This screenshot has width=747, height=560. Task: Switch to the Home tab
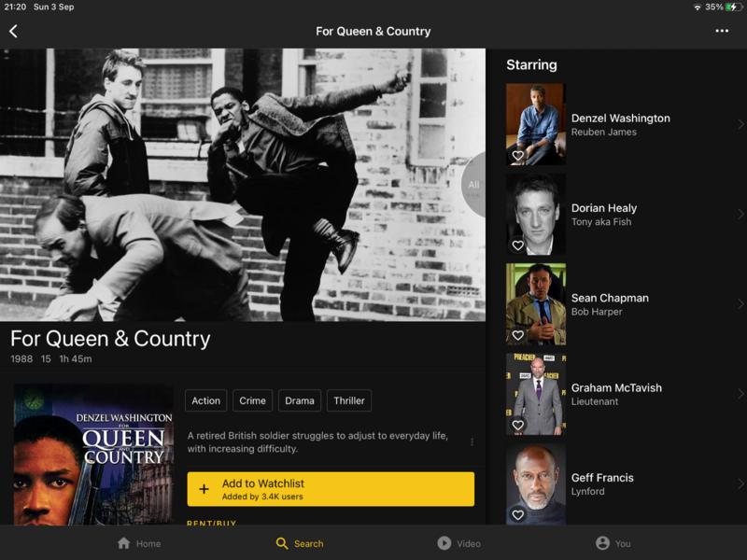tap(139, 543)
